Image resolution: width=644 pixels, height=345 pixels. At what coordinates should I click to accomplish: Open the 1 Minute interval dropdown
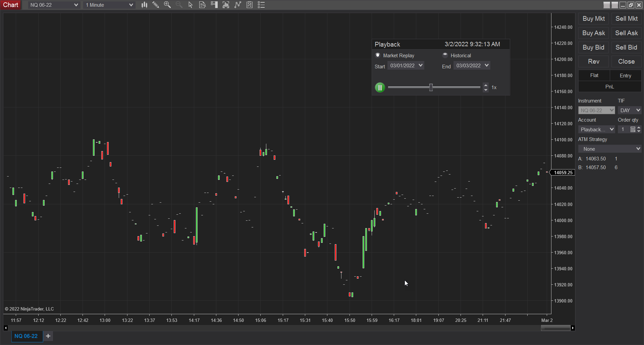pyautogui.click(x=109, y=5)
